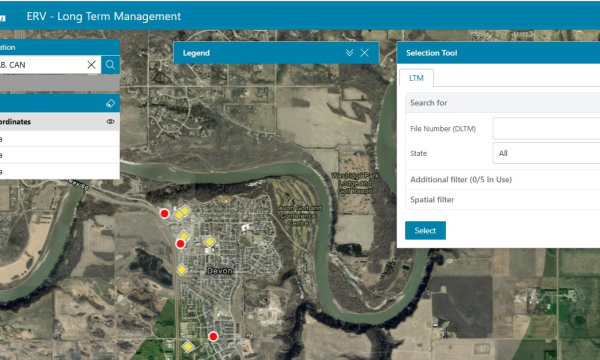600x360 pixels.
Task: Click the Devon town map label
Action: click(220, 271)
